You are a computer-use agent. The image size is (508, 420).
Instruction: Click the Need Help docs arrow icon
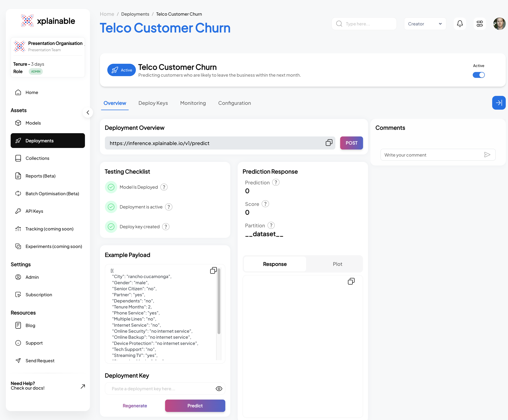point(83,386)
